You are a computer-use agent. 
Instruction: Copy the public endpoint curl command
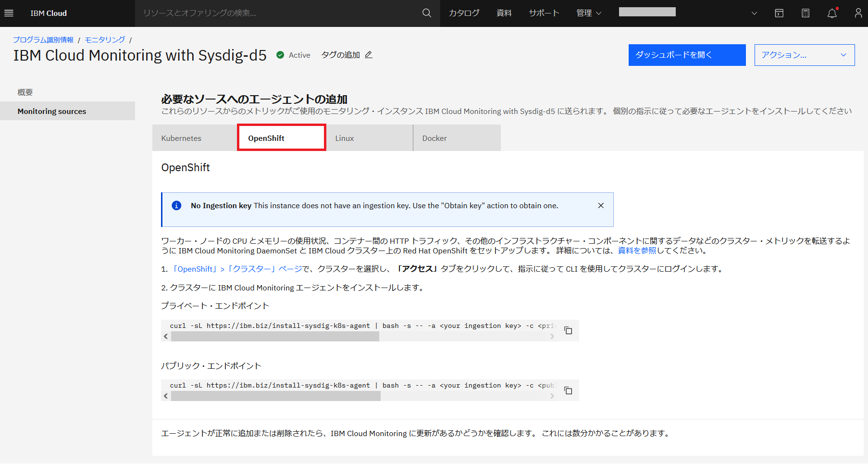568,390
